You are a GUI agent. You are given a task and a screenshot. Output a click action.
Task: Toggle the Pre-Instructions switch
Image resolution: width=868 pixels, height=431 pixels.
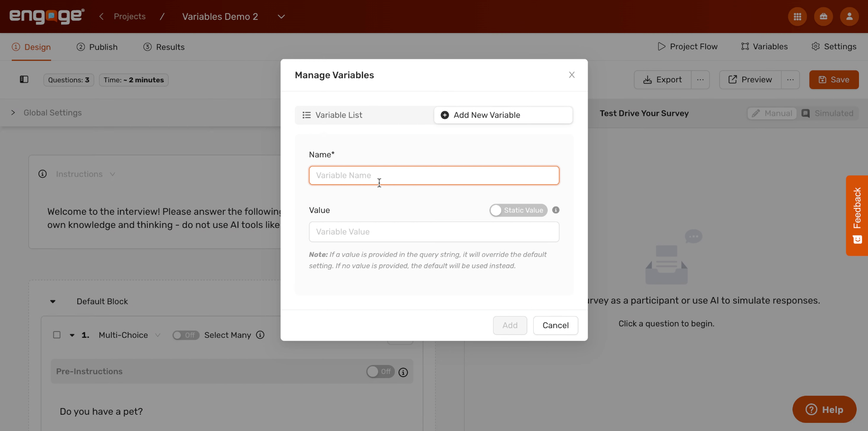(380, 372)
